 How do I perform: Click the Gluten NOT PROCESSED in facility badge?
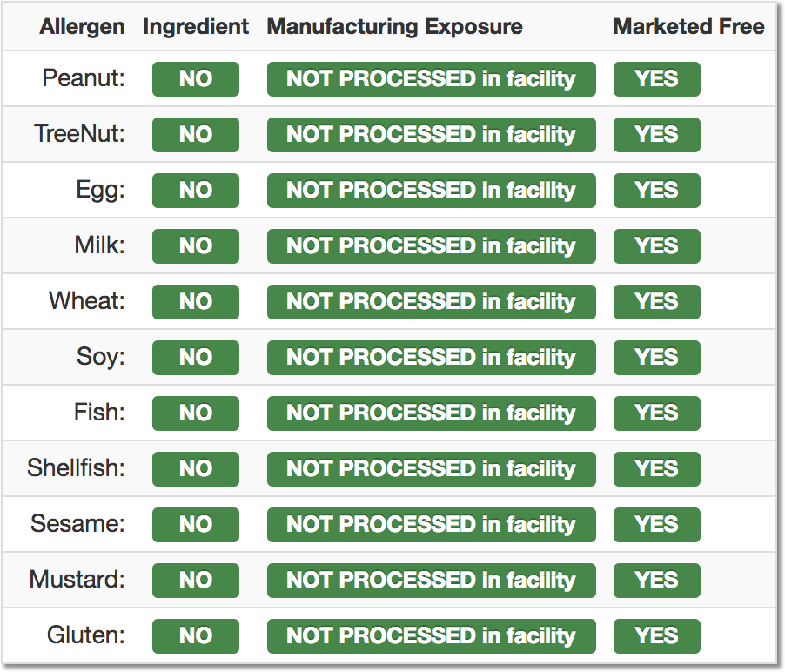coord(432,636)
